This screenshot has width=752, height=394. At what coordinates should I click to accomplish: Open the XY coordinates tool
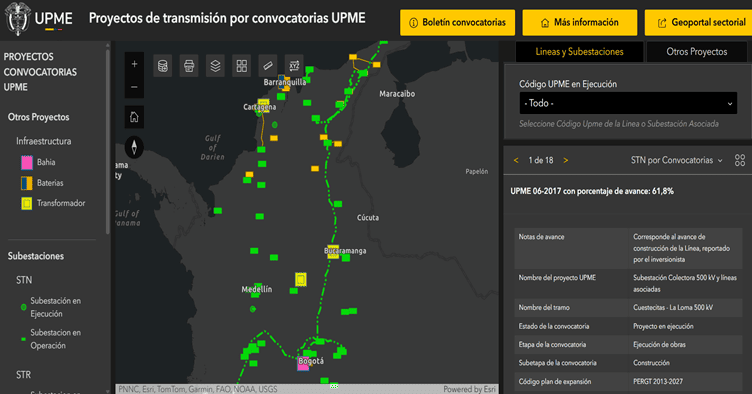(294, 66)
